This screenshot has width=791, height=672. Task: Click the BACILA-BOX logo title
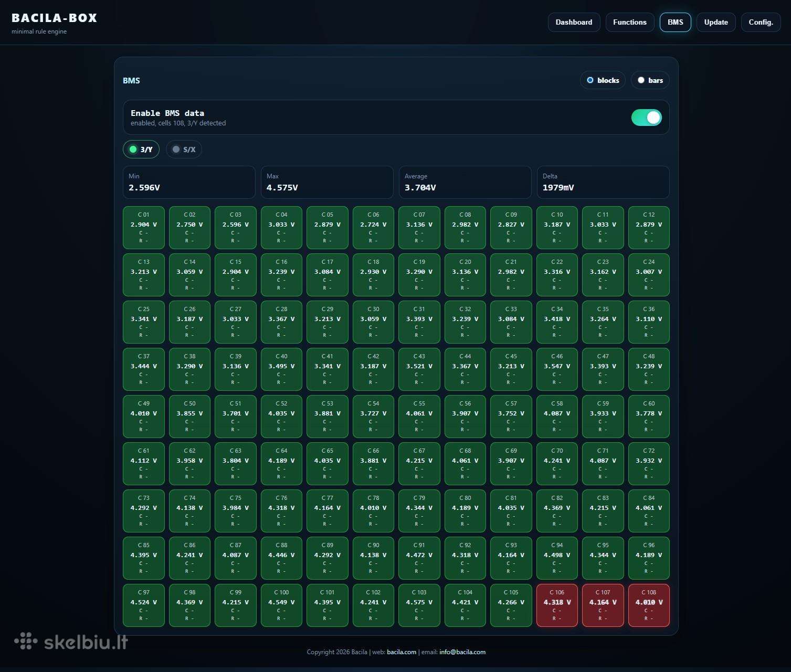pyautogui.click(x=55, y=18)
